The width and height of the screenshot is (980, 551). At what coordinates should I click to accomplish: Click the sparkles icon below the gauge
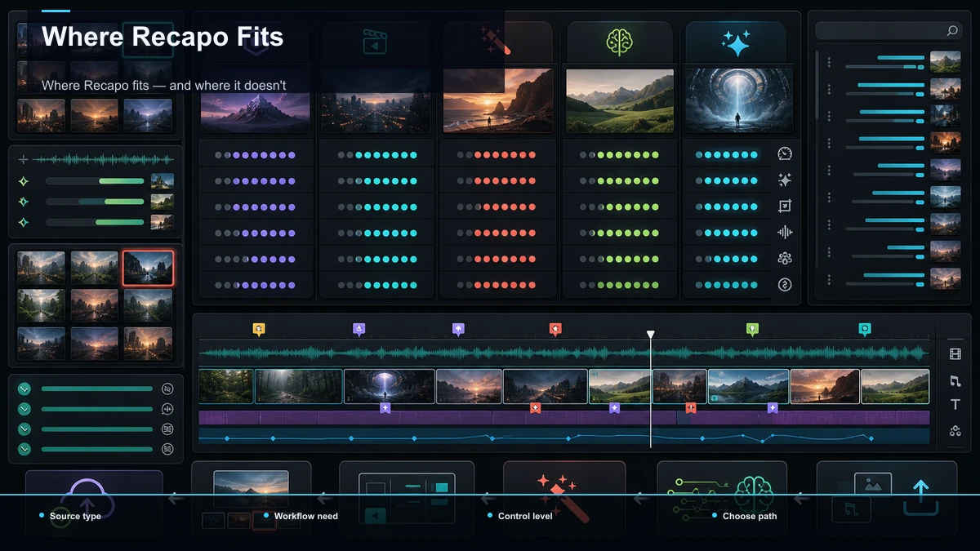pyautogui.click(x=786, y=180)
